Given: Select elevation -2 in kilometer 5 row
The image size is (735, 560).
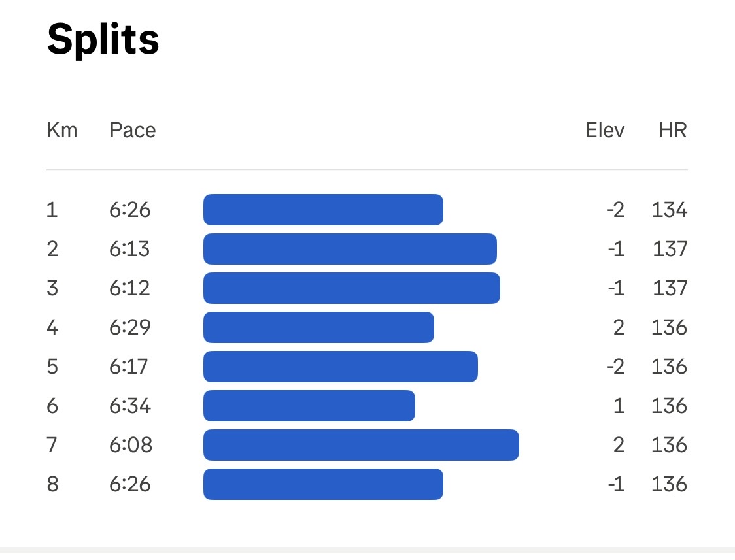Looking at the screenshot, I should 616,367.
